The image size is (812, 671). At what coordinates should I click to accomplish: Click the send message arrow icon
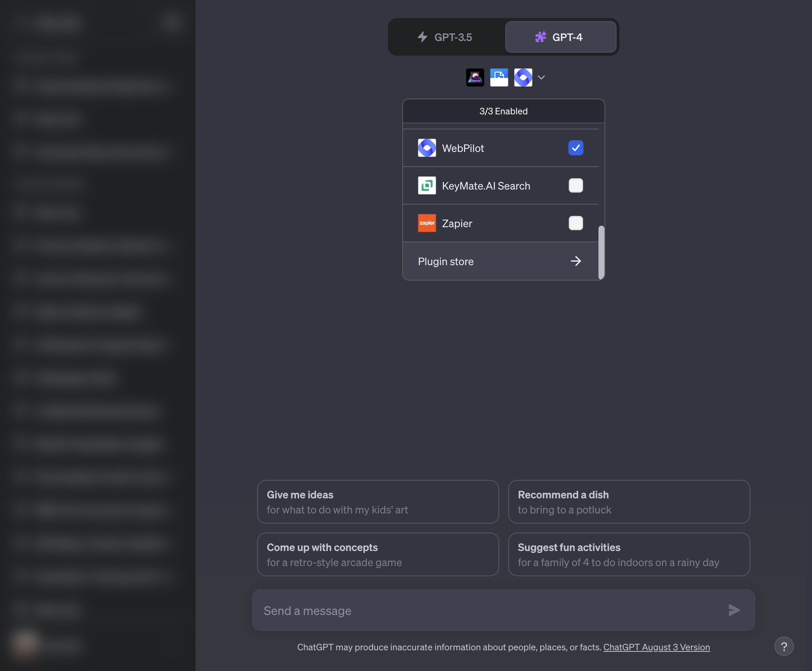click(734, 610)
